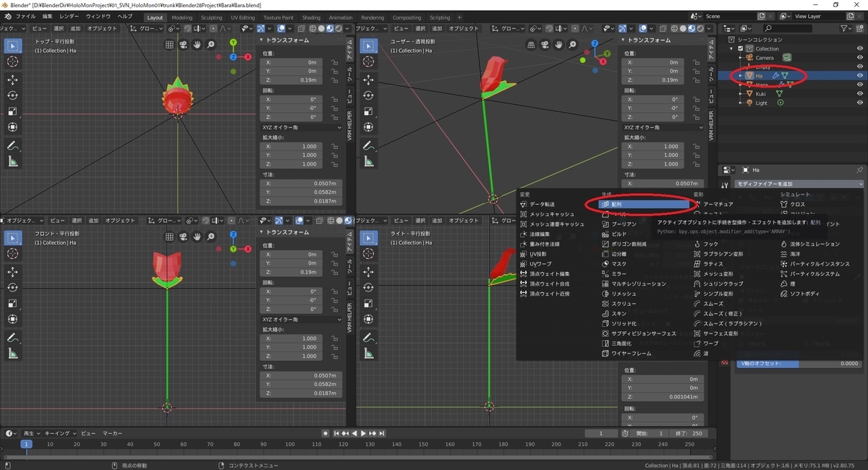Click VRM HELPER sidebar tab in top viewport
Viewport: 868px width, 470px height.
coord(350,124)
